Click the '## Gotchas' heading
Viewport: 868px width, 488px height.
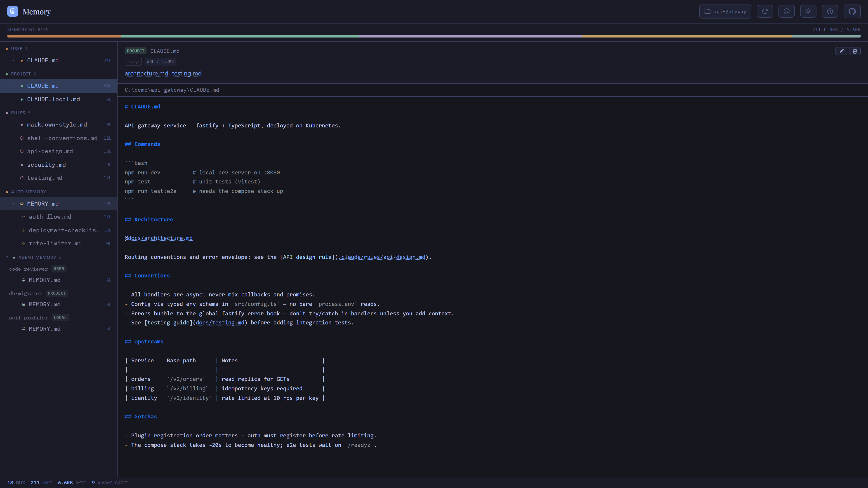click(x=141, y=417)
